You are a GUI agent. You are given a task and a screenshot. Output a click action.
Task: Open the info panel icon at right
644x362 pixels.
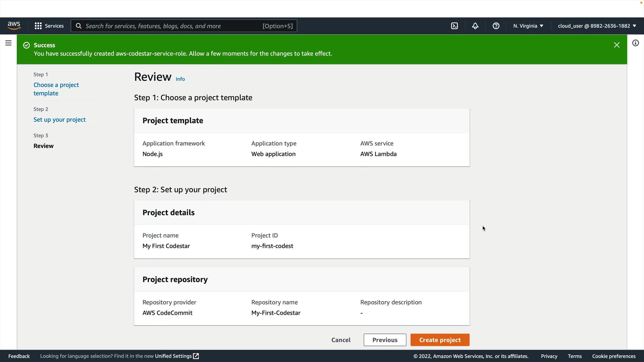pos(635,43)
